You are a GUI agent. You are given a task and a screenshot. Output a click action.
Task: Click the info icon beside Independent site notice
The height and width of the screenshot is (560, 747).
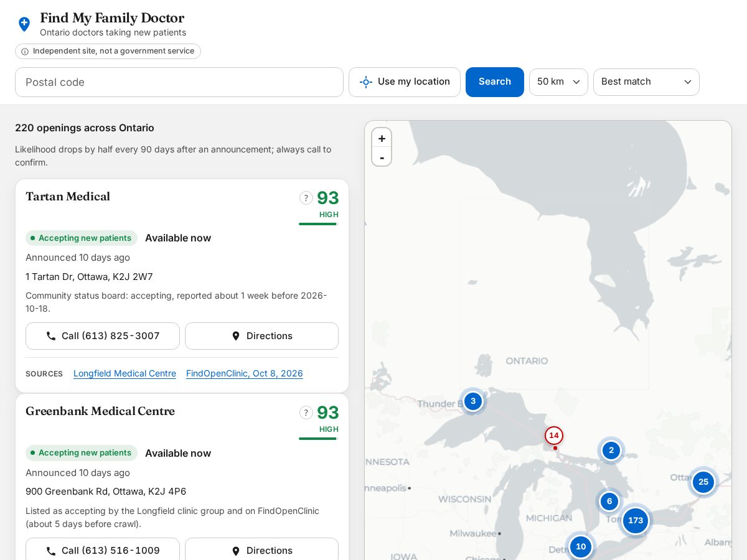25,52
